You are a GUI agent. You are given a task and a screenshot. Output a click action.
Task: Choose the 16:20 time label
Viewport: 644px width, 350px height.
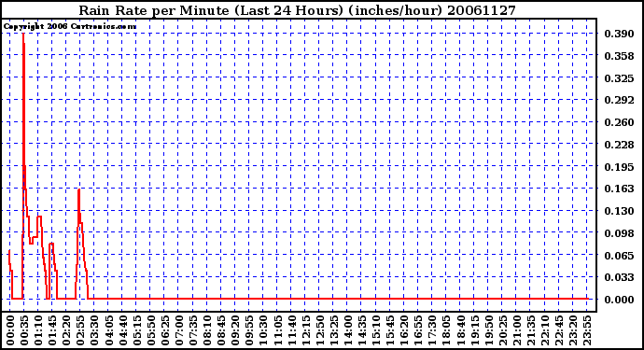pyautogui.click(x=404, y=330)
